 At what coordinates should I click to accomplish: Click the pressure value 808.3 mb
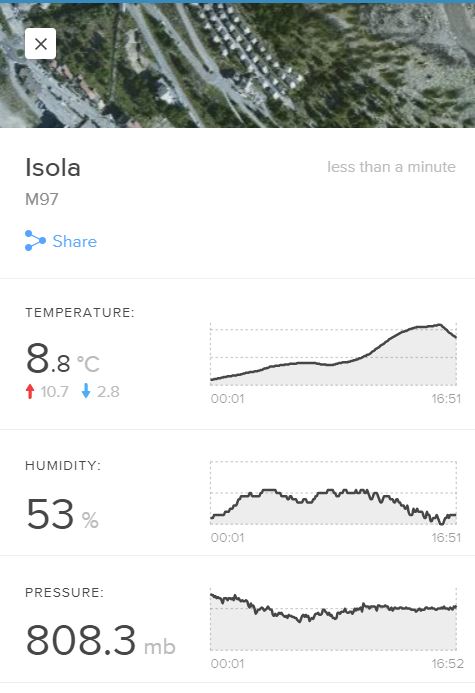click(x=101, y=640)
